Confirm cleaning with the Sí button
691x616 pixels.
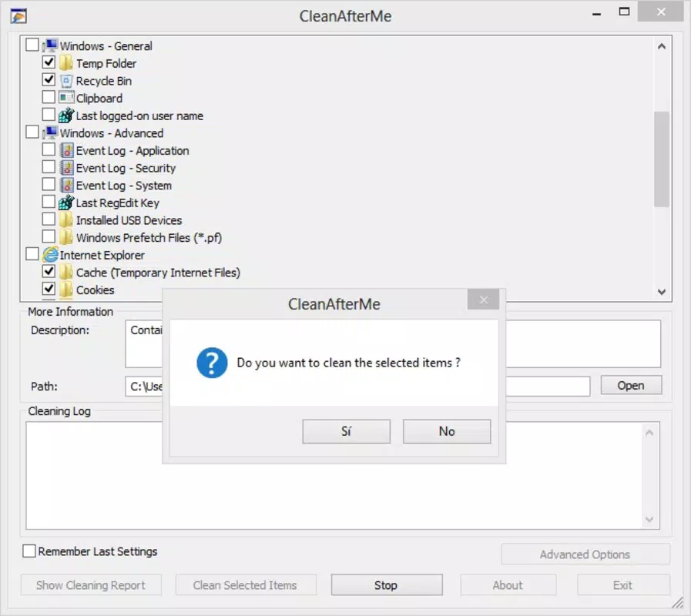pyautogui.click(x=347, y=431)
